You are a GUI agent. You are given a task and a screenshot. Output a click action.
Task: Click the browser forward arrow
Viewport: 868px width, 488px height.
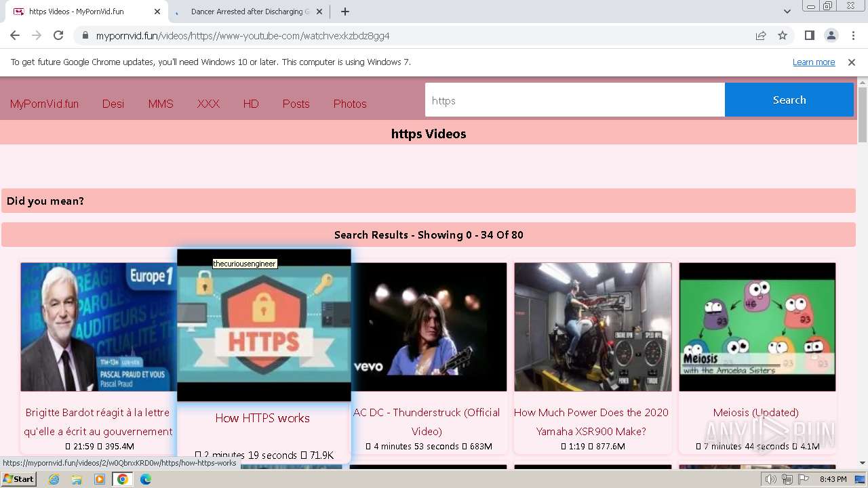pos(37,35)
